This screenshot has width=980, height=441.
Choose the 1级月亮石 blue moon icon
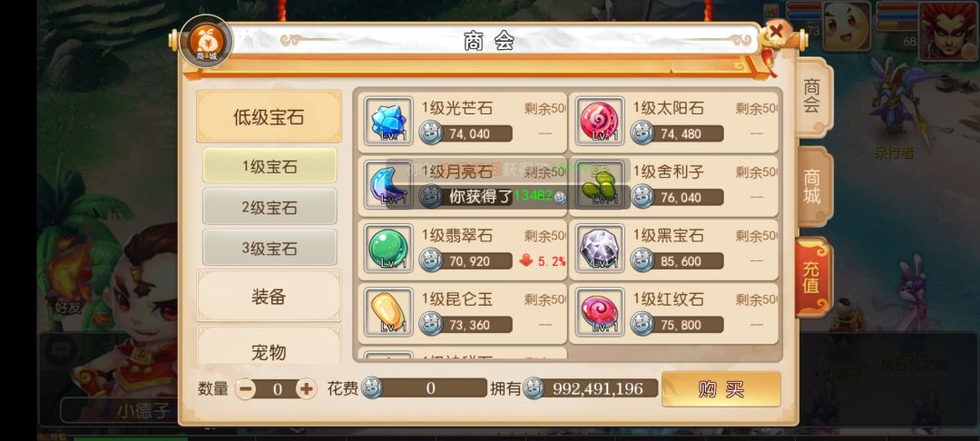[x=388, y=185]
